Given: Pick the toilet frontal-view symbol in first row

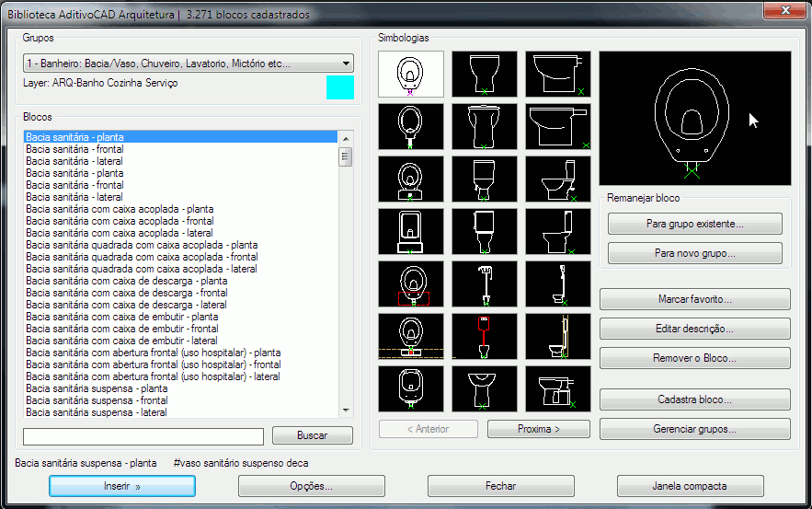Looking at the screenshot, I should coord(485,75).
